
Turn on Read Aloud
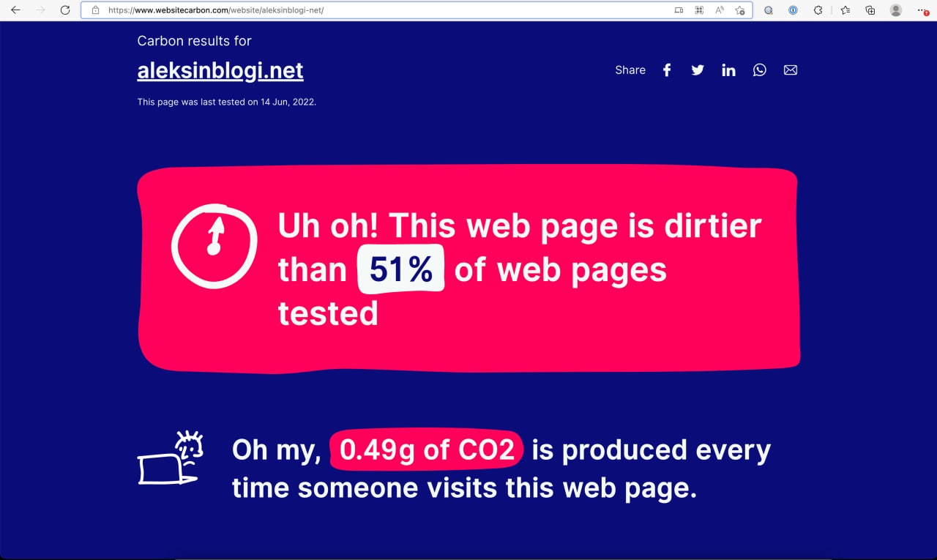pyautogui.click(x=720, y=10)
